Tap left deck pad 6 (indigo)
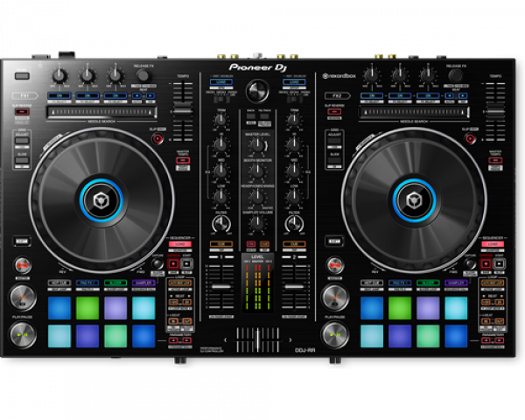Screen dimensions: 525x420 tap(87, 336)
